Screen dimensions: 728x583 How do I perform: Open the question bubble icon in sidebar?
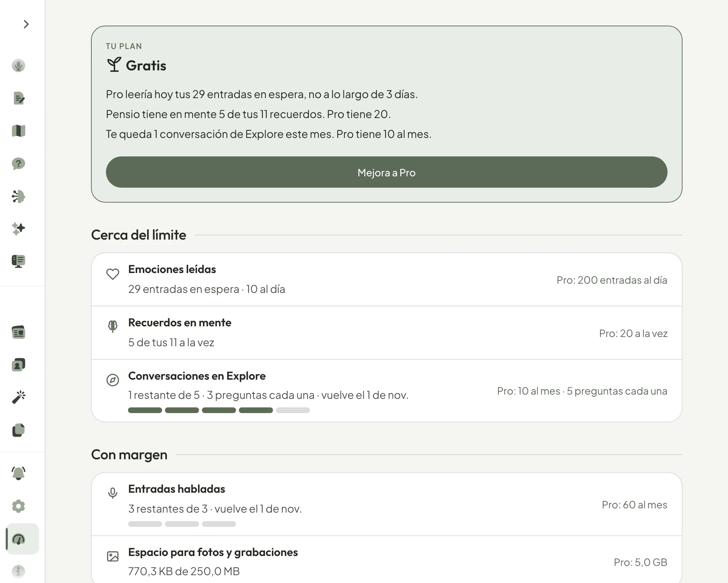18,164
